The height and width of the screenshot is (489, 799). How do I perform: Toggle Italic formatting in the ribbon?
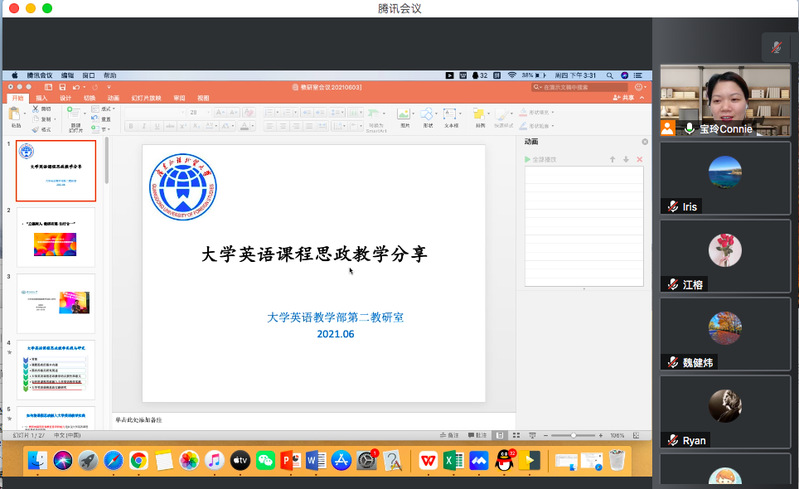point(144,126)
